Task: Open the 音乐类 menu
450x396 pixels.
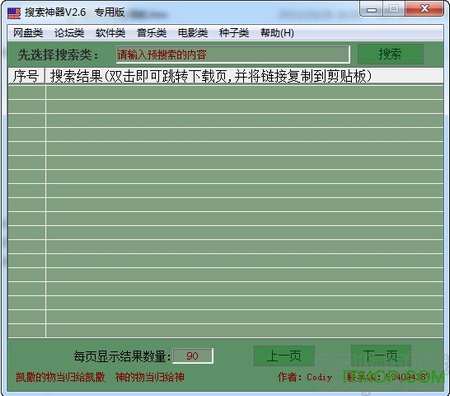Action: click(152, 33)
